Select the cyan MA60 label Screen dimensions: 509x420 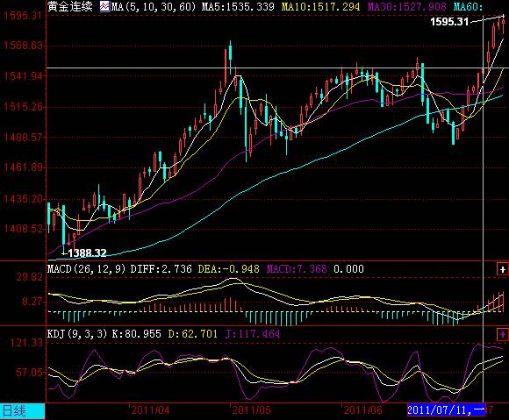coord(468,6)
